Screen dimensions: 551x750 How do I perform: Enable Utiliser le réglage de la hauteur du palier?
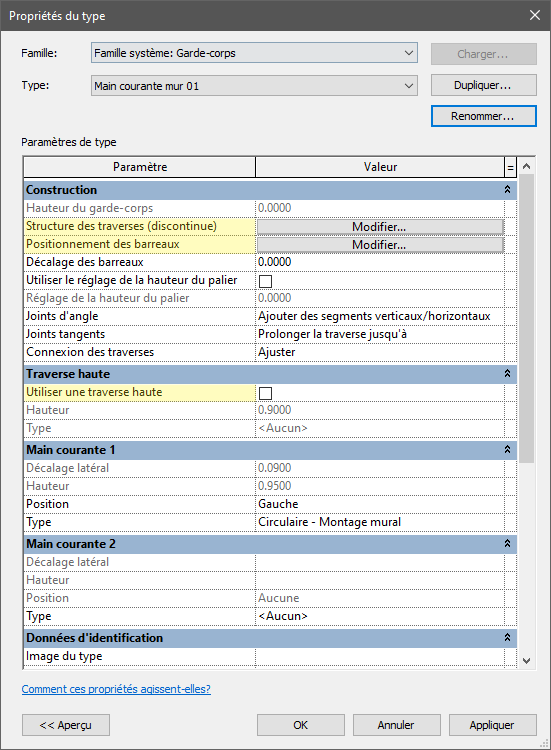coord(265,281)
